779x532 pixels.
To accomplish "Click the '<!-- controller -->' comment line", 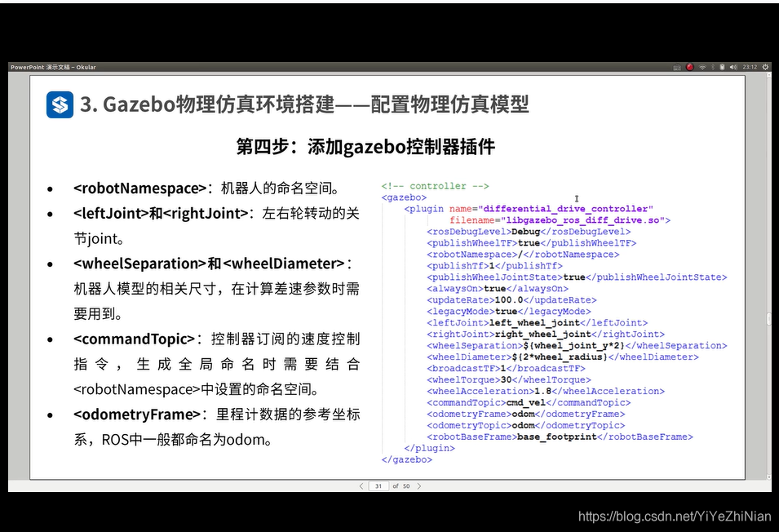I will pyautogui.click(x=436, y=186).
